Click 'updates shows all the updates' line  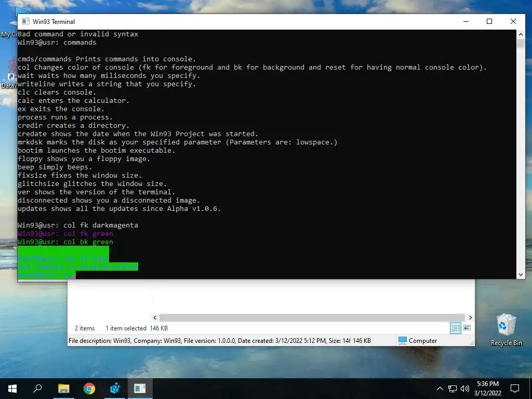[119, 209]
